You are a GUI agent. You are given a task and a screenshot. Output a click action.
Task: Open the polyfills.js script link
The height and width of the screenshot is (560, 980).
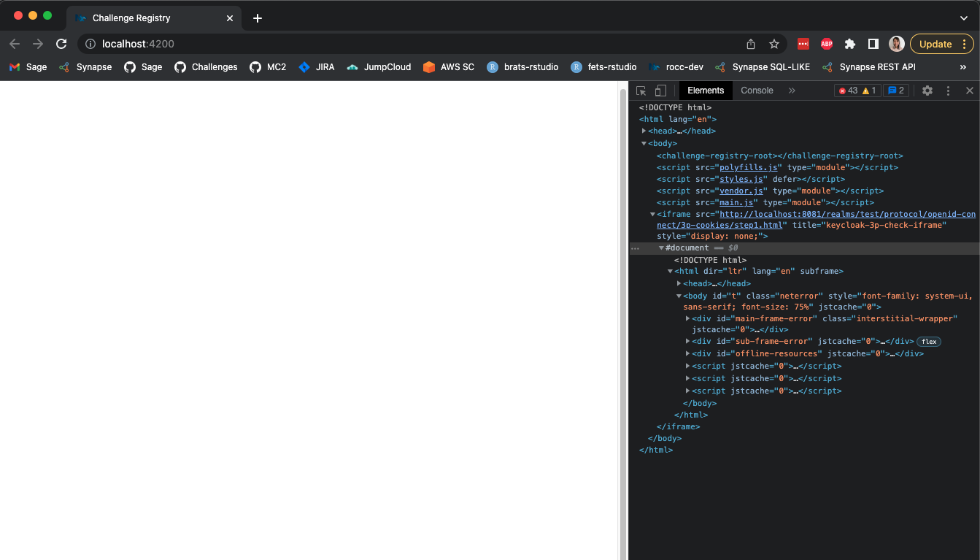(749, 167)
